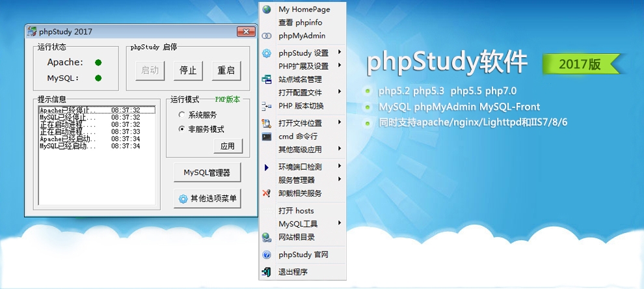Click the 网站根目录 icon
The height and width of the screenshot is (289, 644).
click(x=267, y=238)
